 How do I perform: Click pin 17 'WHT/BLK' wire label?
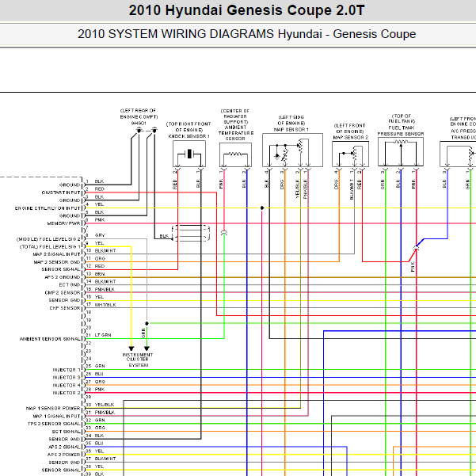click(x=105, y=305)
